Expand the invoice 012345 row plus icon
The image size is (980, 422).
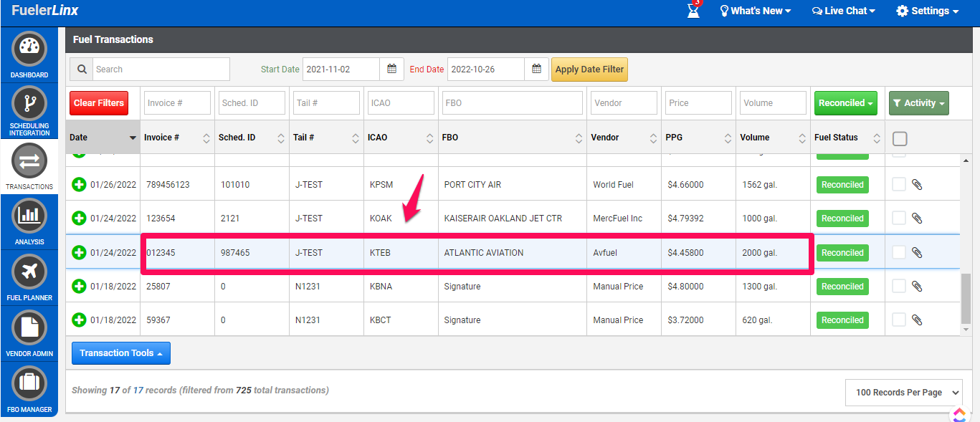coord(79,253)
